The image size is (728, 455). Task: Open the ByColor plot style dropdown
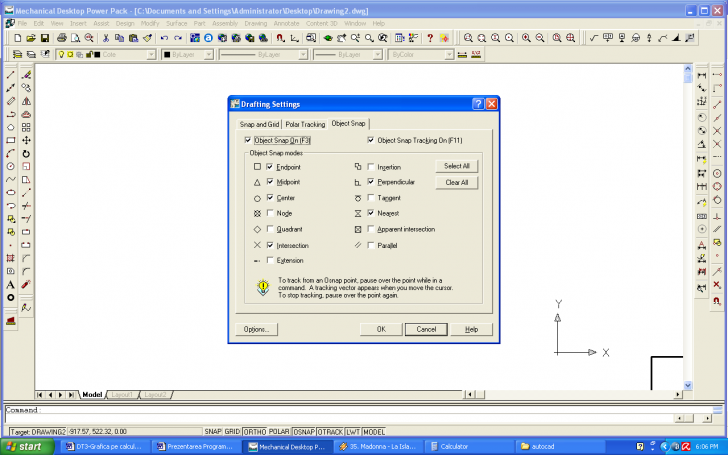click(449, 55)
